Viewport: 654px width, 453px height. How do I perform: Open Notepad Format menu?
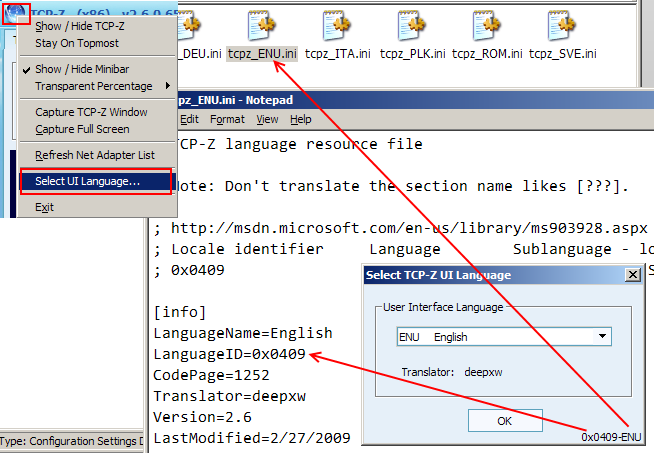pos(227,120)
